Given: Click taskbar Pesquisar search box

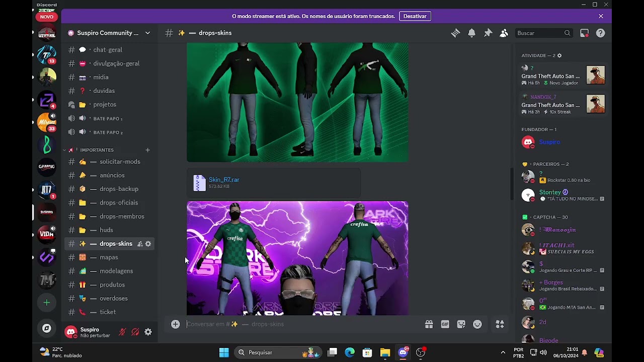Looking at the screenshot, I should pos(278,352).
